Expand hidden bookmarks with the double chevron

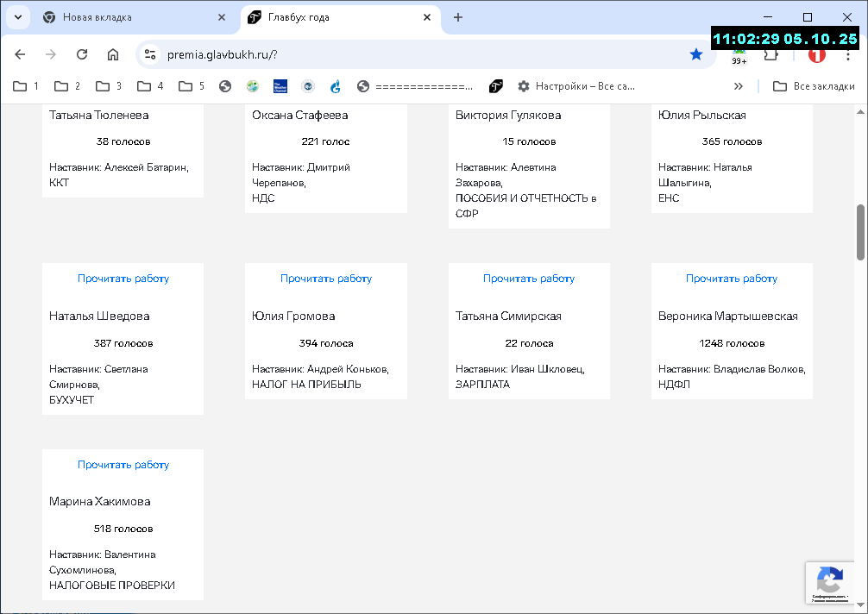click(x=738, y=86)
